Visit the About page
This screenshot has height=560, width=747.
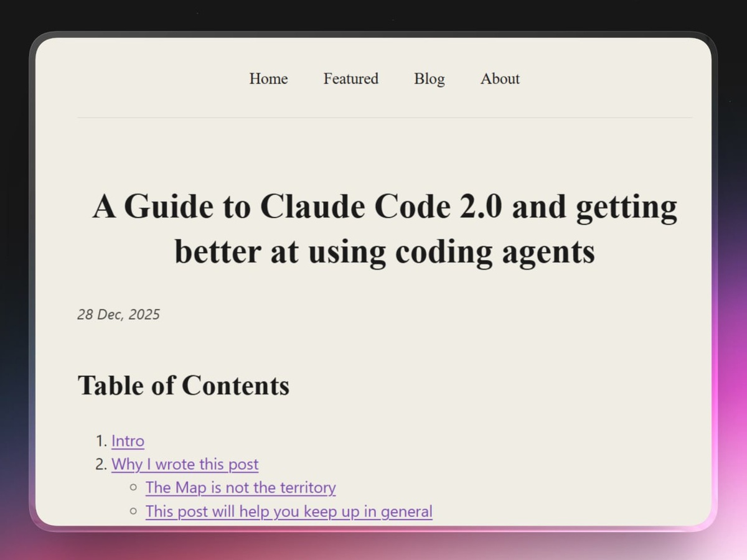tap(500, 79)
